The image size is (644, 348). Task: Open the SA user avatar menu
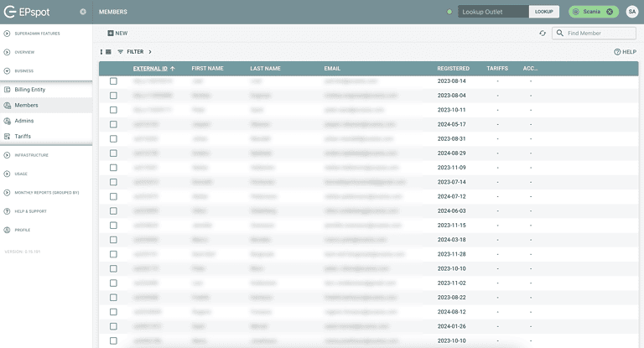click(x=632, y=12)
